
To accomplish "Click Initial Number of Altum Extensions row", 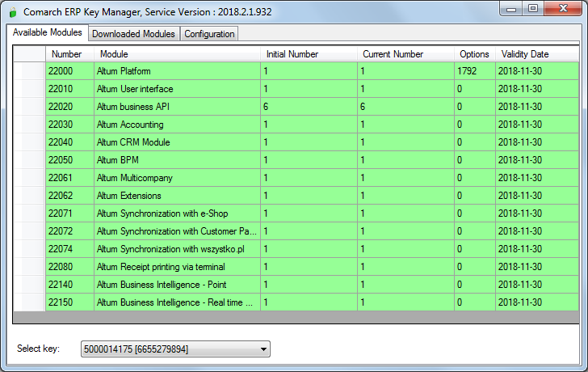I will point(309,196).
